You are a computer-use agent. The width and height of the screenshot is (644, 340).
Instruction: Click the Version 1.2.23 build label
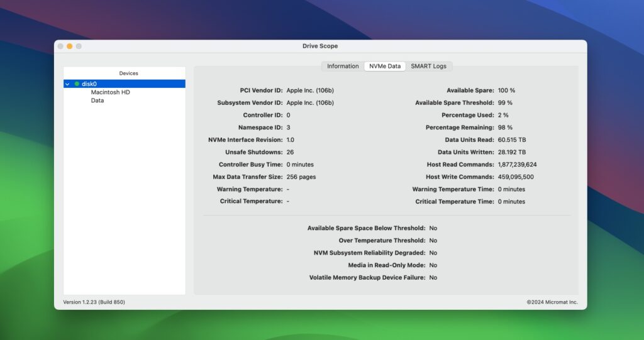(x=94, y=302)
